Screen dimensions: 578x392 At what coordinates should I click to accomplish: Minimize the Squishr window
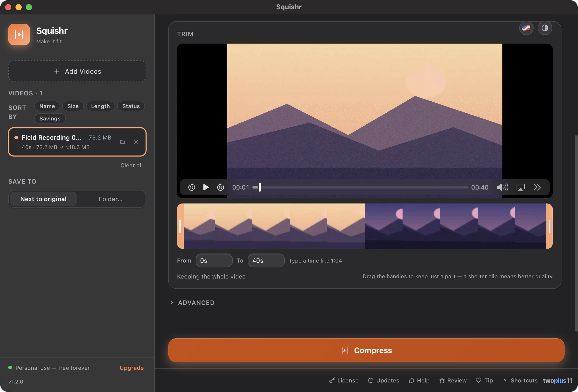tap(19, 7)
